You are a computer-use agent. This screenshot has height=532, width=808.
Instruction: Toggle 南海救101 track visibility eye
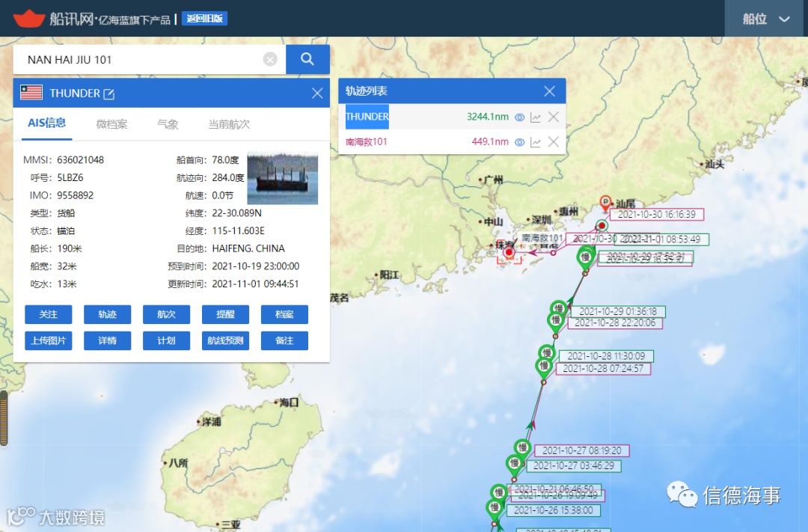pyautogui.click(x=519, y=141)
